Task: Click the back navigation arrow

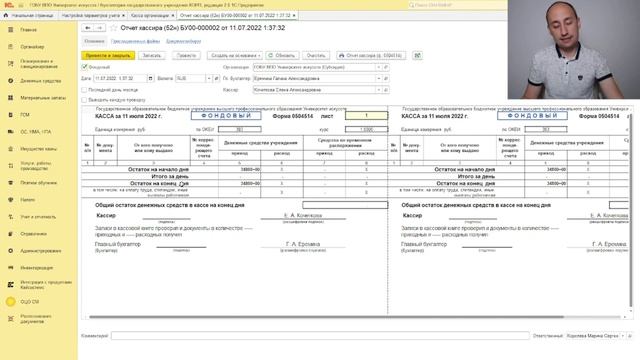Action: [88, 28]
